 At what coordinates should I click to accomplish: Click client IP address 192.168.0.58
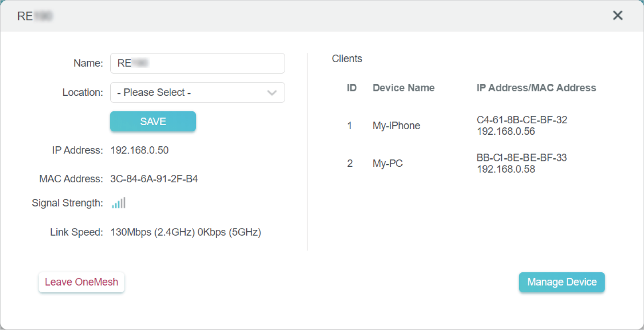(505, 169)
